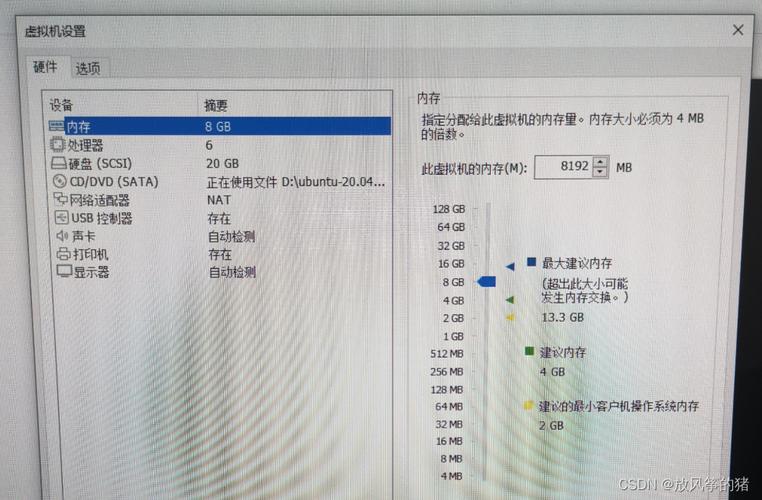Screen dimensions: 762x500
Task: Click the network adapter icon beside 网络适配器
Action: [x=60, y=199]
